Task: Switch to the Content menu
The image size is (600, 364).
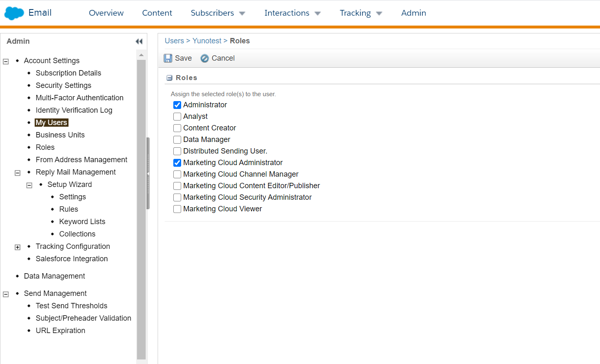Action: (157, 13)
